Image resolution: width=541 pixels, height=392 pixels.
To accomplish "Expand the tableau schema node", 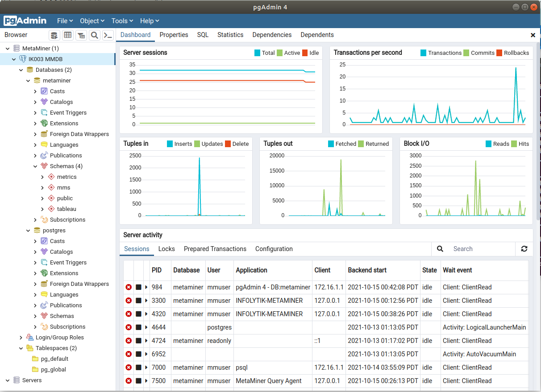I will [x=42, y=209].
